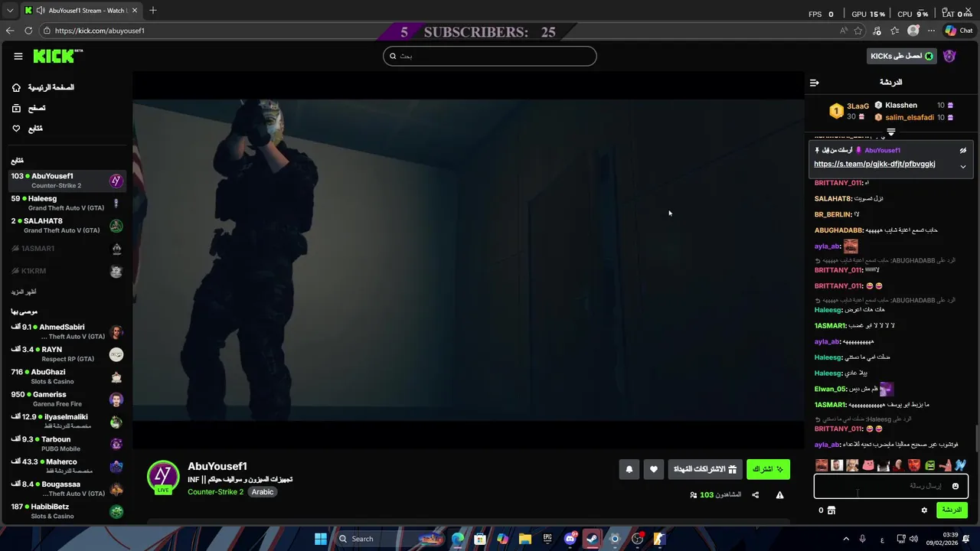This screenshot has width=980, height=551.
Task: Open File Explorer from the taskbar
Action: click(x=525, y=539)
